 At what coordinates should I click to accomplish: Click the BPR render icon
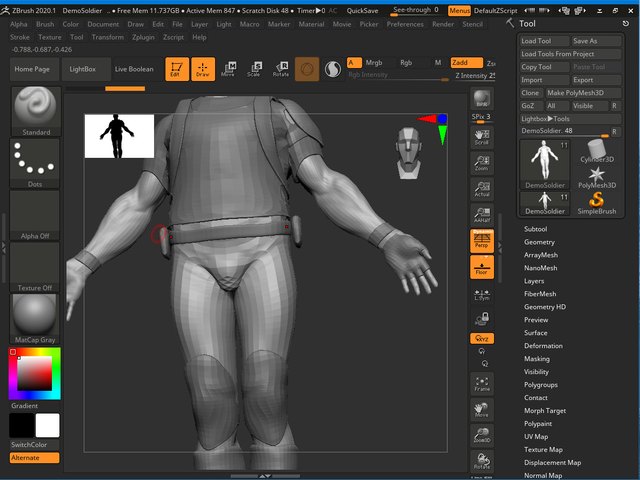coord(482,99)
